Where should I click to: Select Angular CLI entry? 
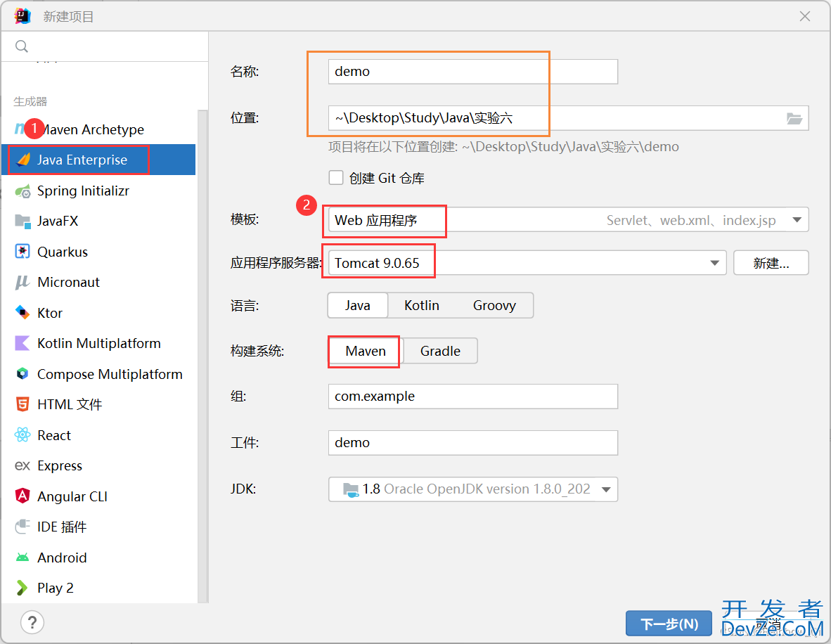coord(98,496)
